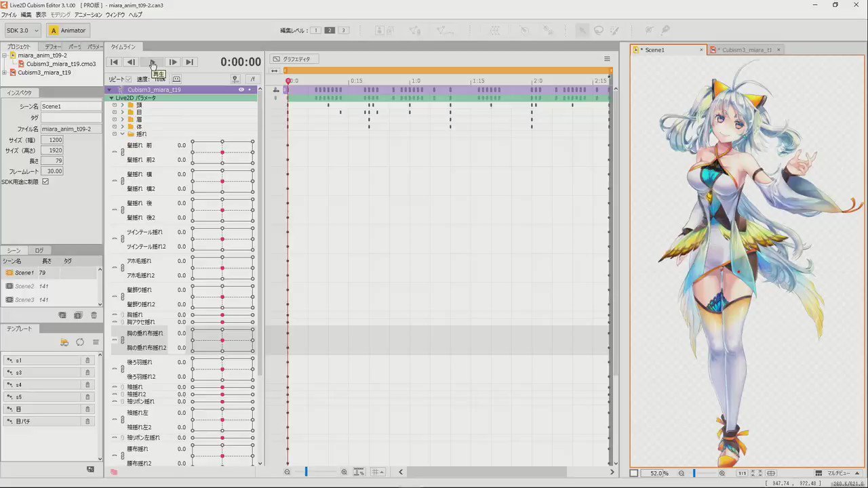This screenshot has height=488, width=868.
Task: Set edit level to 3
Action: click(x=344, y=30)
